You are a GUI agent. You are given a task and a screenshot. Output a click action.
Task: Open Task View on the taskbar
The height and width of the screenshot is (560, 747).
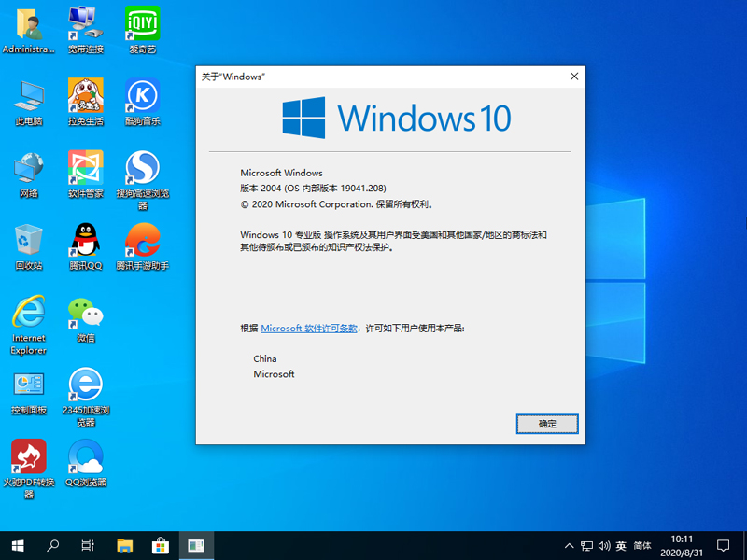point(88,544)
